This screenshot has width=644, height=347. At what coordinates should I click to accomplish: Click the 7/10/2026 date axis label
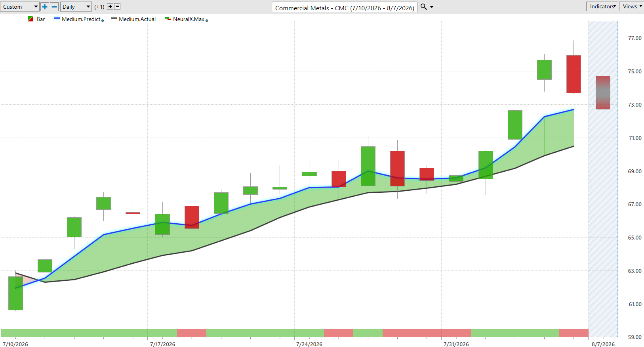pyautogui.click(x=15, y=344)
